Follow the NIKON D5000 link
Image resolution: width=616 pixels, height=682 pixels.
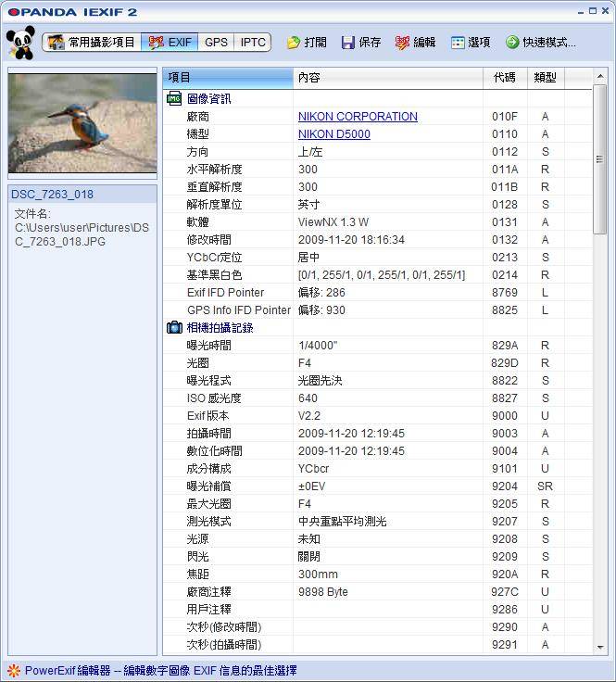pyautogui.click(x=334, y=134)
